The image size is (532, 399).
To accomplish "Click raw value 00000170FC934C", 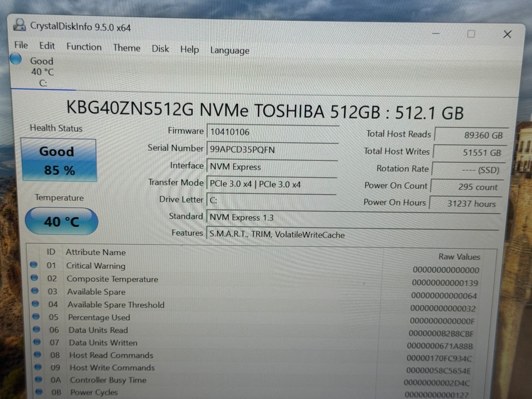I will 439,358.
